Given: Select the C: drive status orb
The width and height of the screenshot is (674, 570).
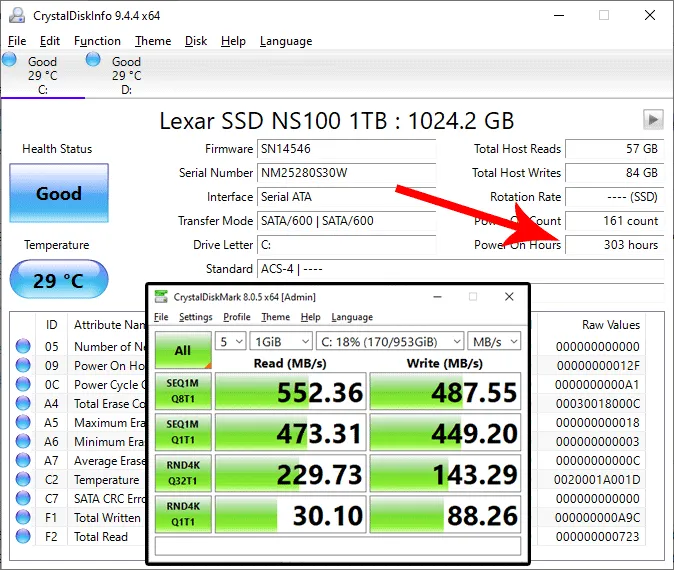Looking at the screenshot, I should pos(9,59).
